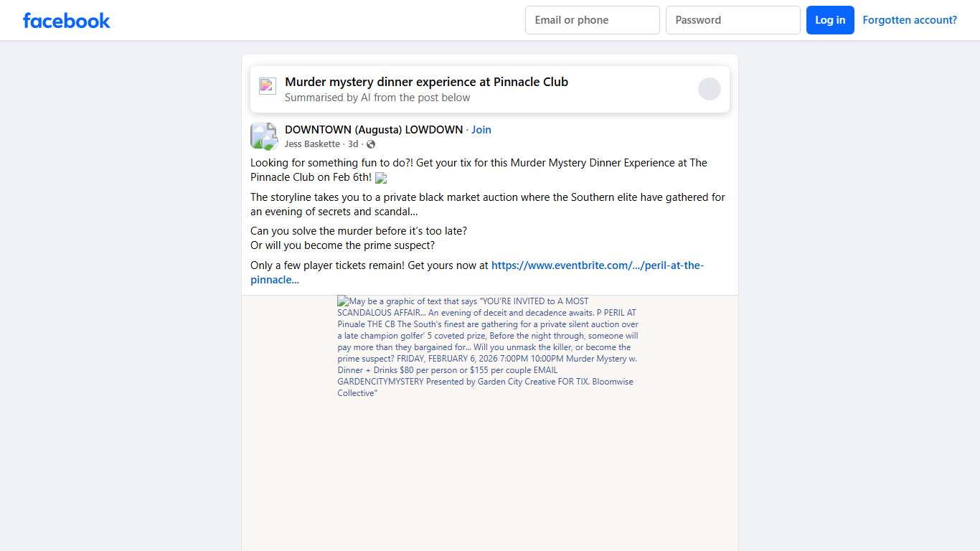Click the Log in button
Screen dimensions: 980x551
pos(830,20)
